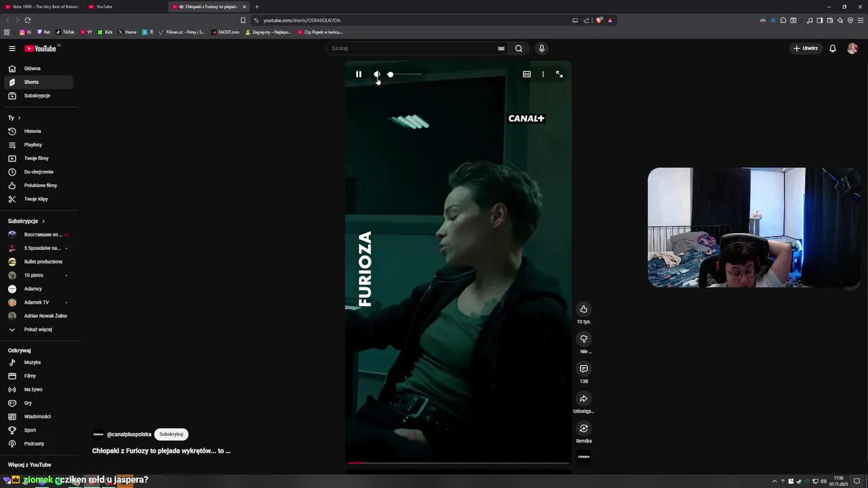Open YouTube notifications bell

[833, 48]
